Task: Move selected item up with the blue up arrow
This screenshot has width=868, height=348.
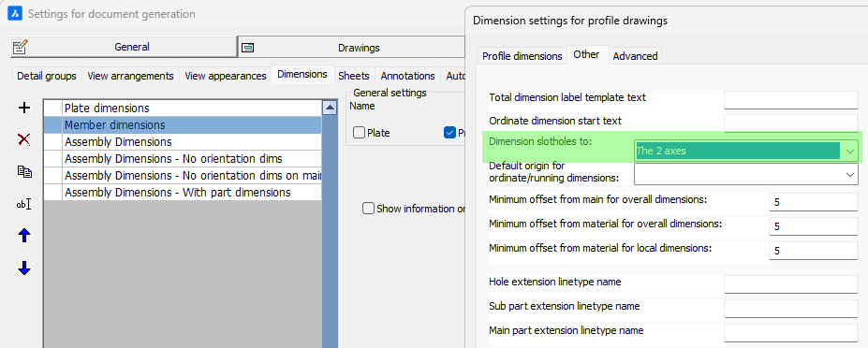Action: (24, 236)
